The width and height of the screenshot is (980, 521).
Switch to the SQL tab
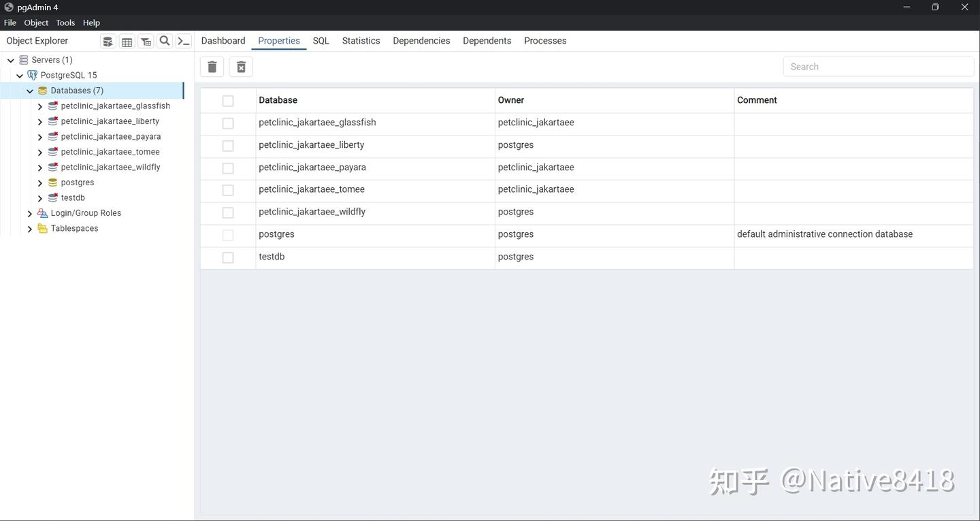coord(321,41)
